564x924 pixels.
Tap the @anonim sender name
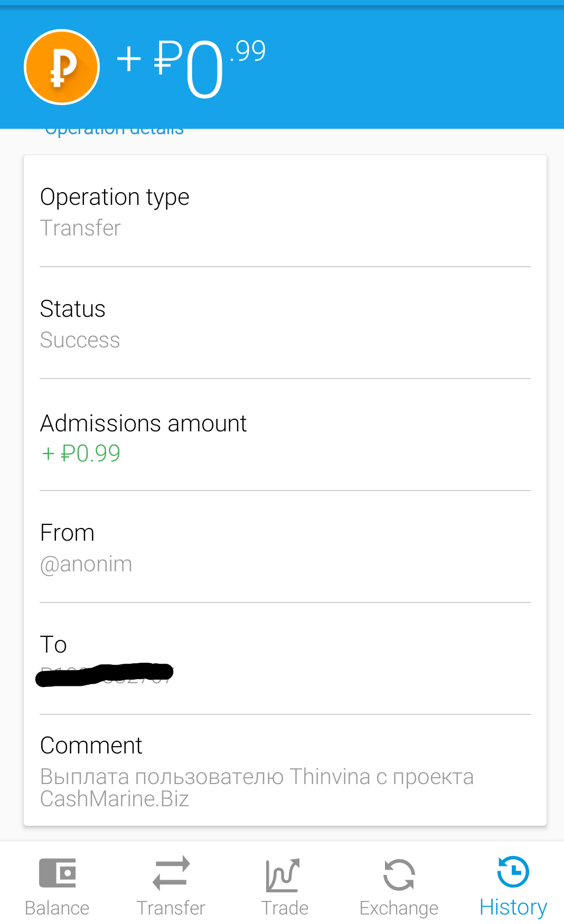[x=86, y=564]
